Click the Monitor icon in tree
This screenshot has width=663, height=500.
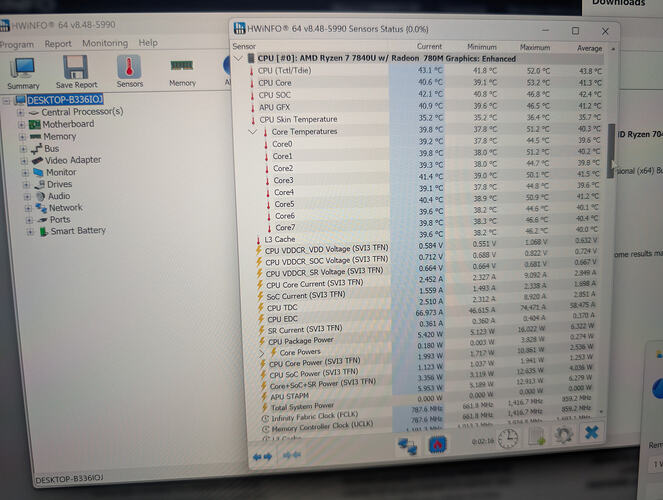tap(38, 172)
